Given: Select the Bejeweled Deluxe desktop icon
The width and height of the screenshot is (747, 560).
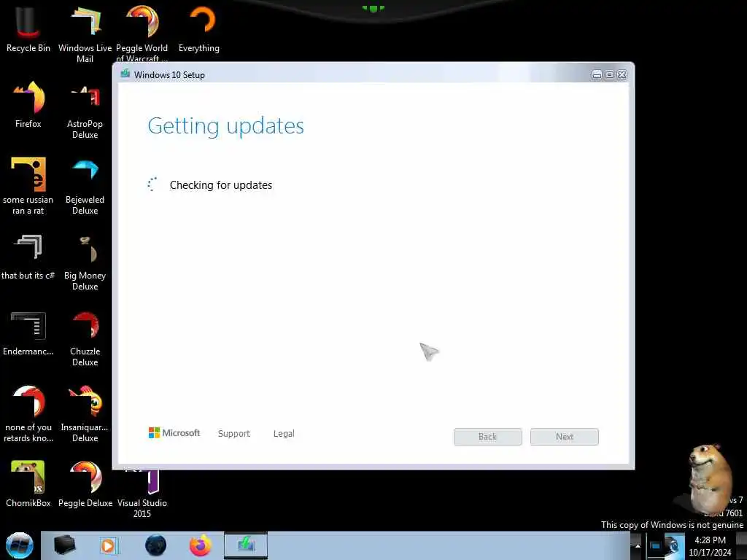Looking at the screenshot, I should [x=85, y=186].
